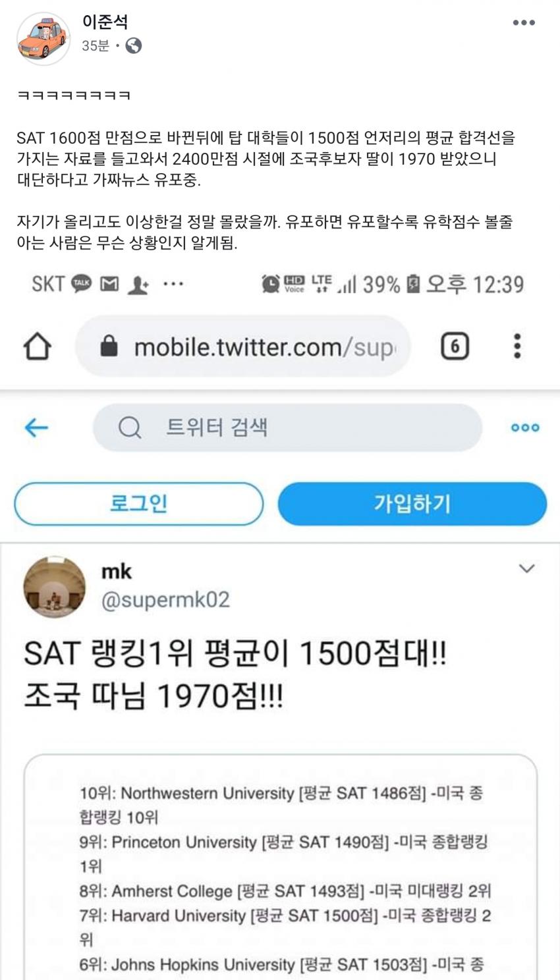Image resolution: width=560 pixels, height=980 pixels.
Task: Click the lock security icon in address bar
Action: click(x=109, y=346)
